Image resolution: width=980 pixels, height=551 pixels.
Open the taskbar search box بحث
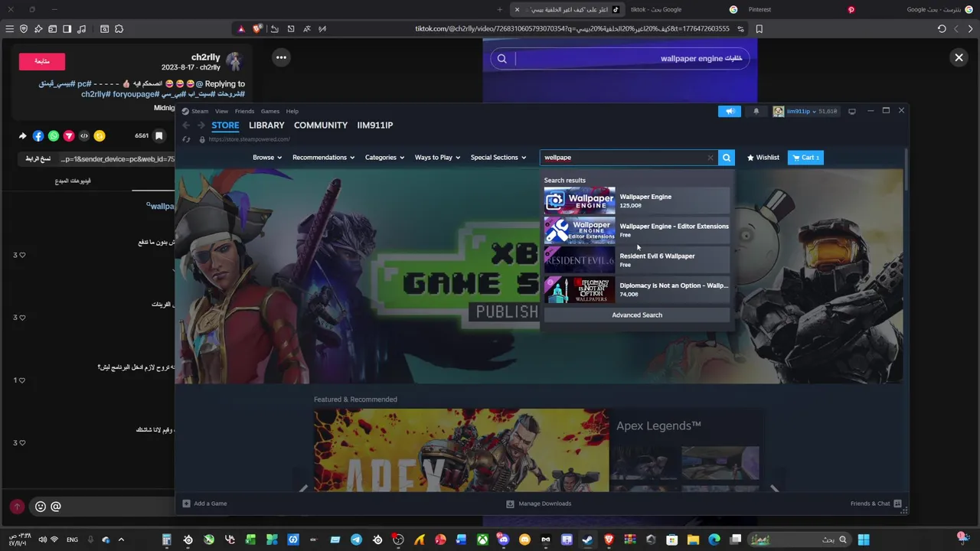pyautogui.click(x=799, y=540)
